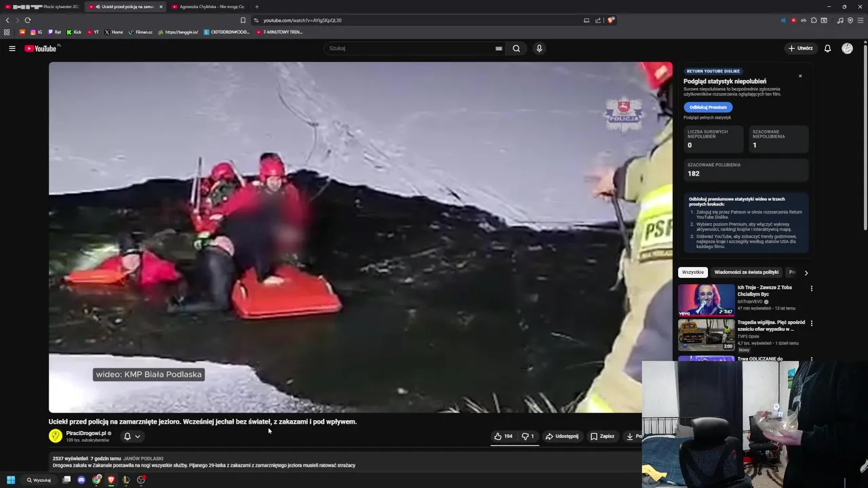Open the YouTube guide hamburger menu

click(x=12, y=48)
